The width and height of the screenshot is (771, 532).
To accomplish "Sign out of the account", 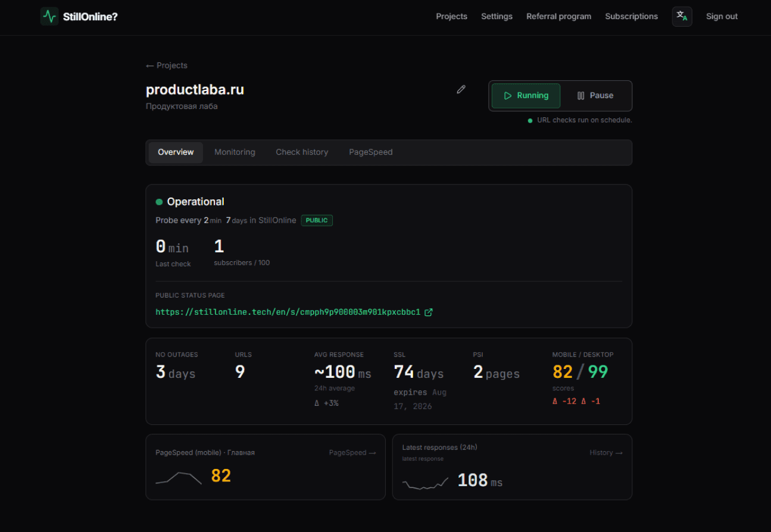I will pos(722,17).
